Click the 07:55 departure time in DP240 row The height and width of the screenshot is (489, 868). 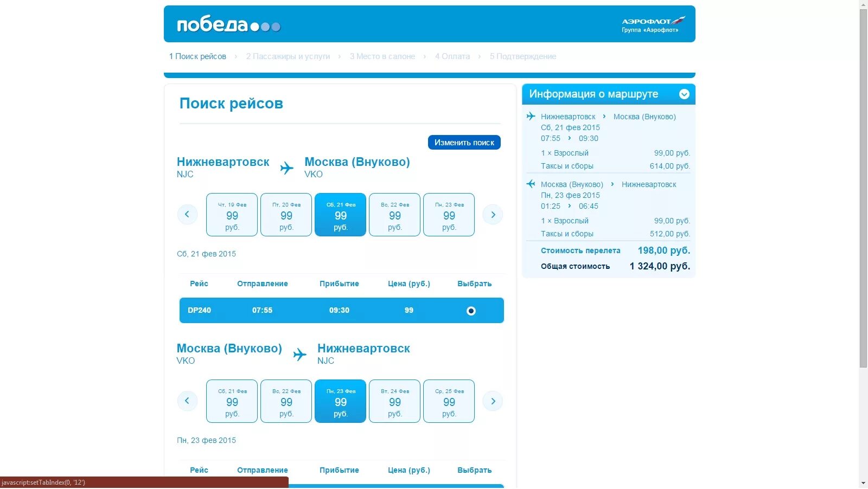tap(262, 311)
